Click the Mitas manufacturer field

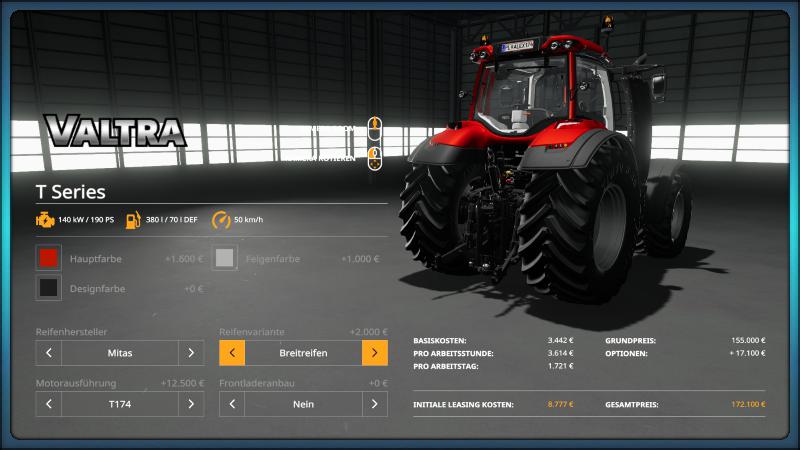click(x=120, y=353)
